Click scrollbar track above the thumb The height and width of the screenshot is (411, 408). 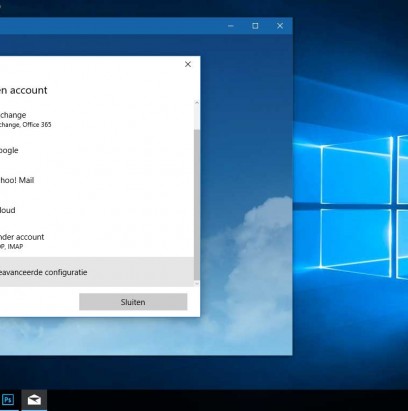coord(197,118)
